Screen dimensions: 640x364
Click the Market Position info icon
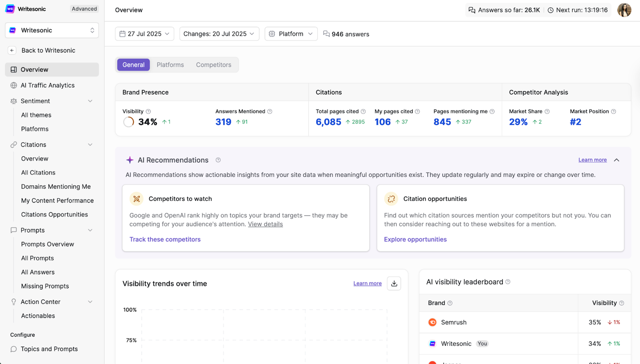(x=613, y=112)
